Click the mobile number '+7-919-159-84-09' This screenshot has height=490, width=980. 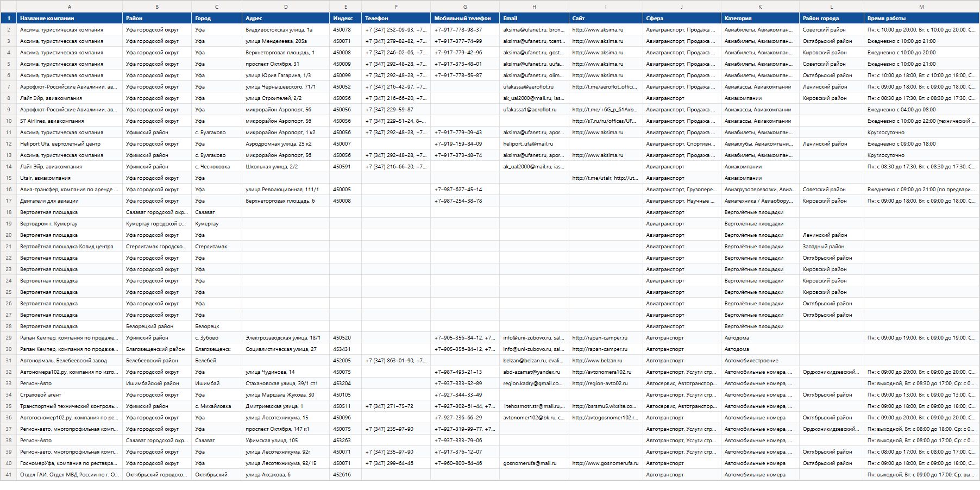465,144
